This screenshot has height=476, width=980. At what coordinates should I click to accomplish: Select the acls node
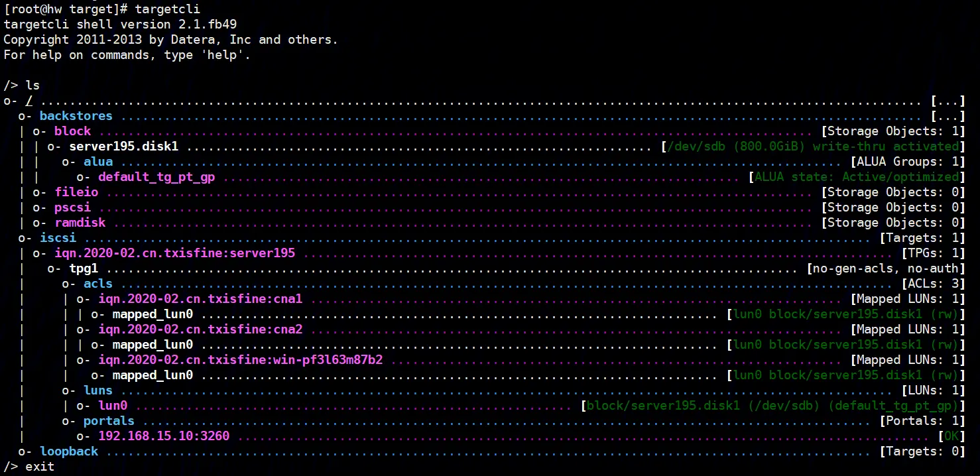[98, 284]
